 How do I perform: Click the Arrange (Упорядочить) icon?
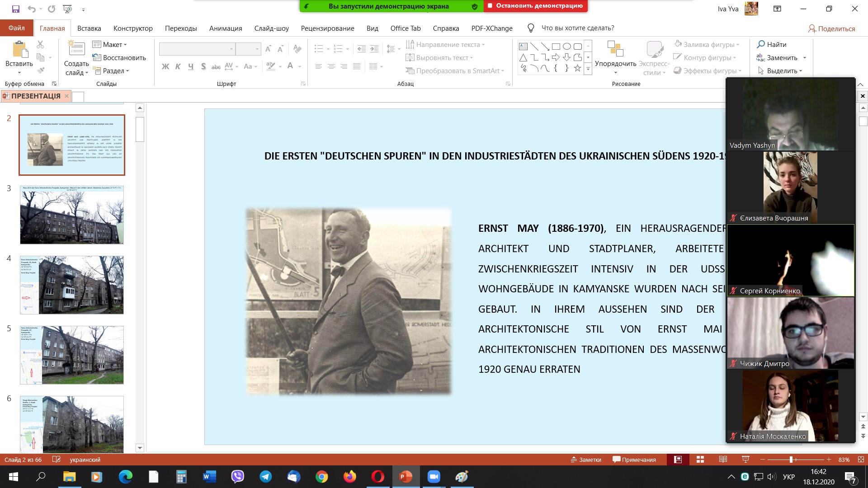(615, 49)
